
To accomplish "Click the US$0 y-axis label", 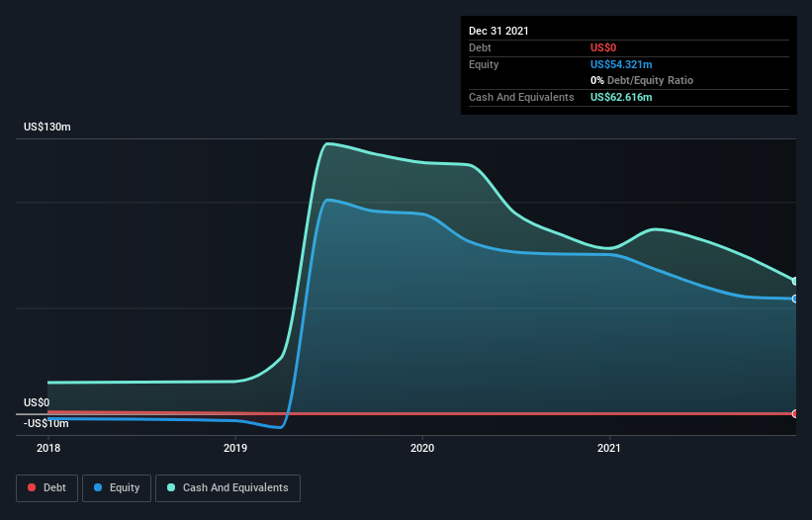I will [x=37, y=402].
